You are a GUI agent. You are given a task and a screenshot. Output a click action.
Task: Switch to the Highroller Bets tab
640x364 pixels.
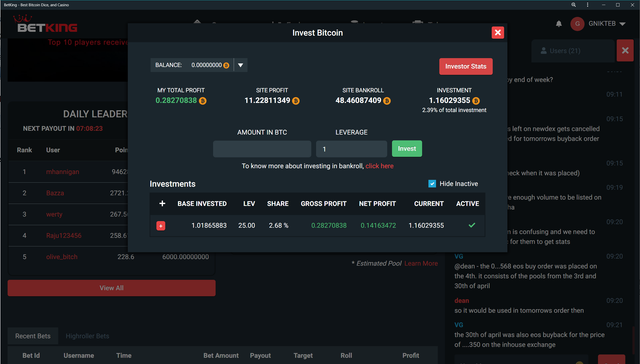pos(87,336)
